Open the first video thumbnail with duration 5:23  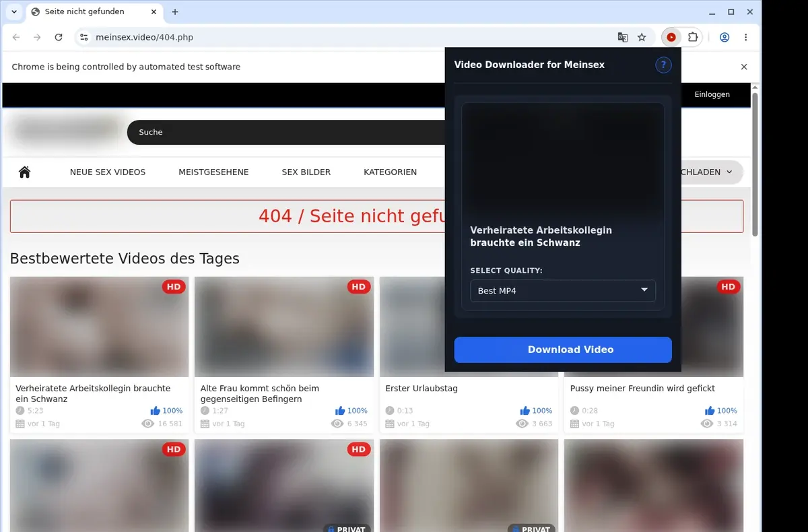[x=100, y=327]
